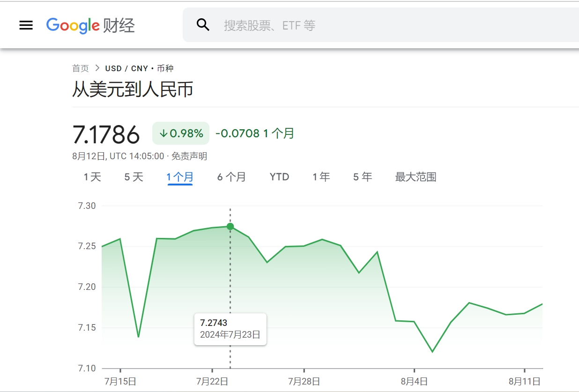Click the 7.1786 exchange rate value
The width and height of the screenshot is (579, 392).
pos(106,134)
